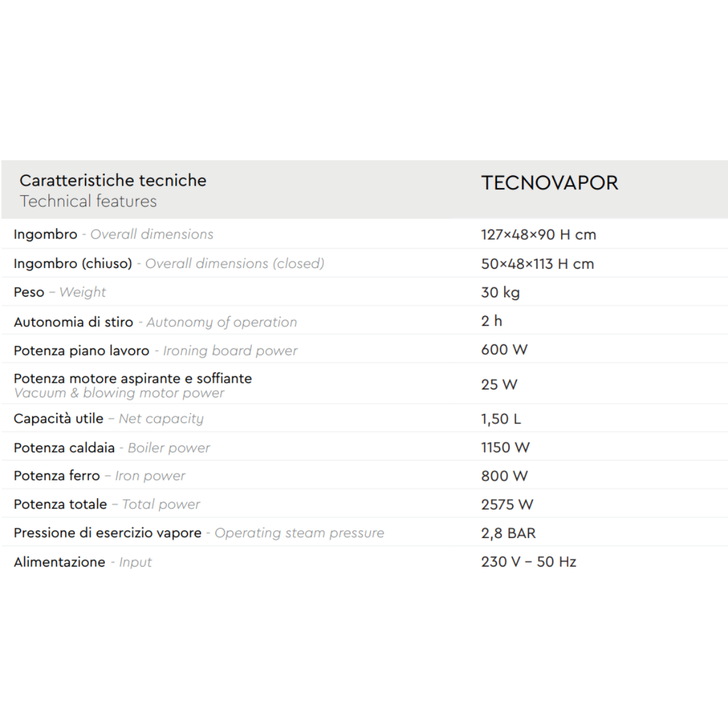Viewport: 728px width, 728px height.
Task: Select the Potenza piano lavoro label
Action: 155,351
